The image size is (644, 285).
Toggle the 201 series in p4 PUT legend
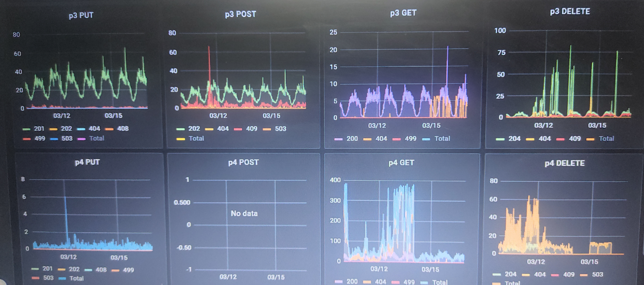tap(43, 269)
